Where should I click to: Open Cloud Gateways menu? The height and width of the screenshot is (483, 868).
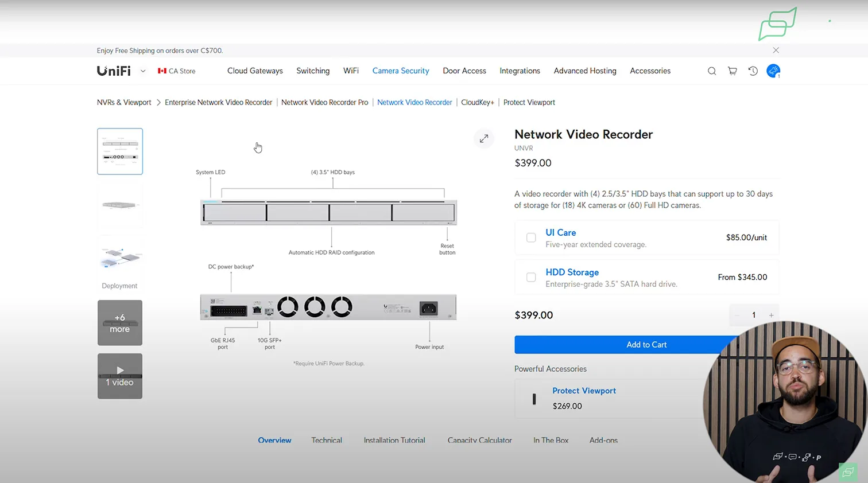tap(255, 71)
